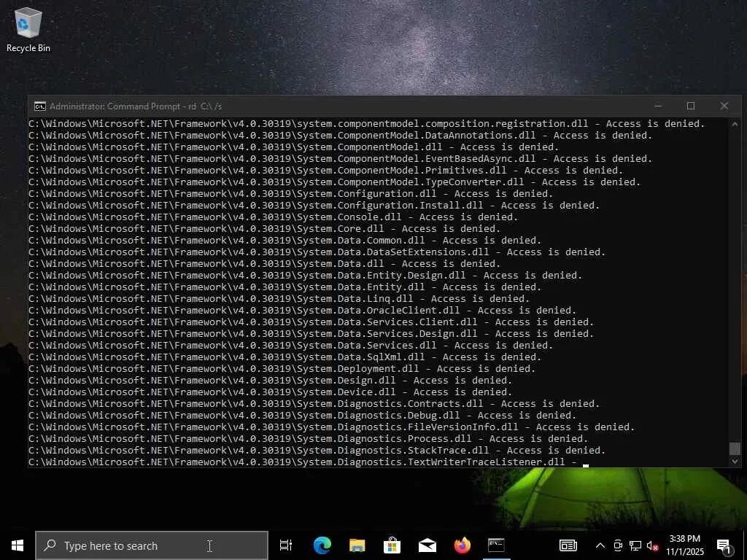This screenshot has width=747, height=560.
Task: Click the System.Data.Entity.Design.dll line
Action: tap(306, 275)
